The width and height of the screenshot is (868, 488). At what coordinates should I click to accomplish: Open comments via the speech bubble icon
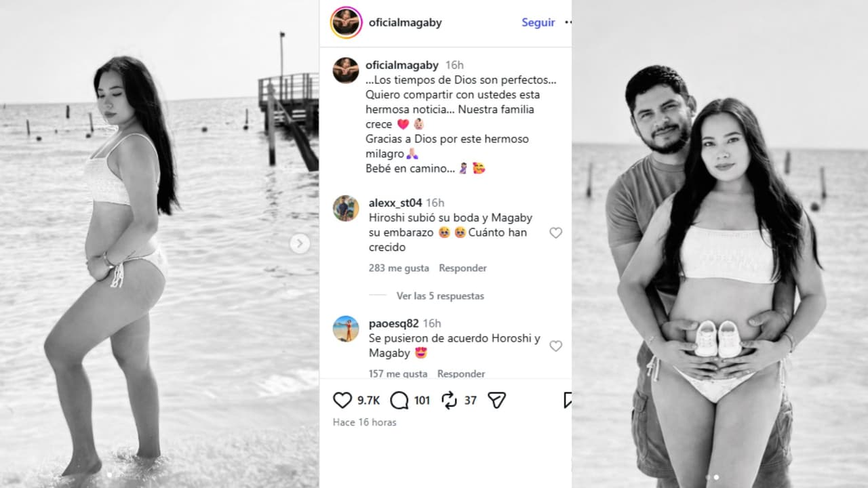point(399,401)
